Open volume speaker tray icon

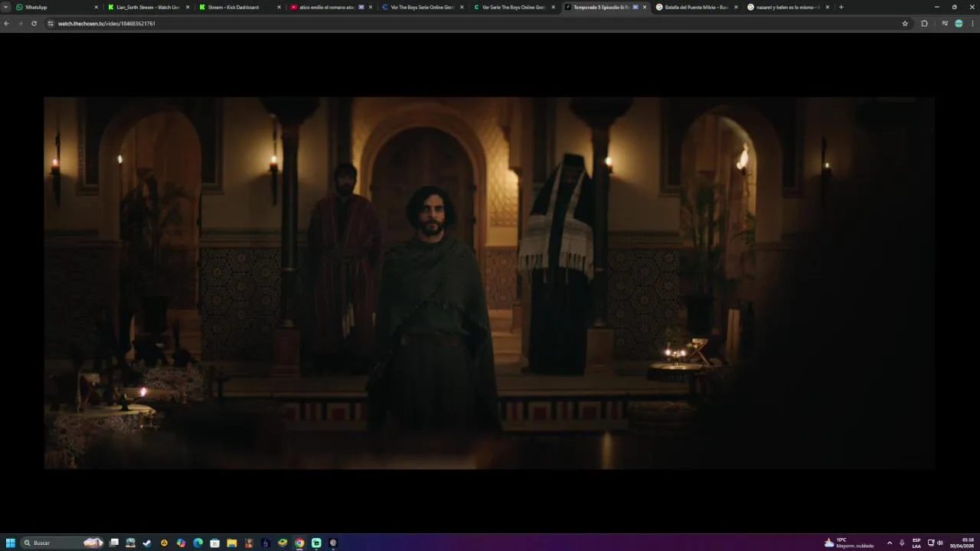(x=940, y=543)
